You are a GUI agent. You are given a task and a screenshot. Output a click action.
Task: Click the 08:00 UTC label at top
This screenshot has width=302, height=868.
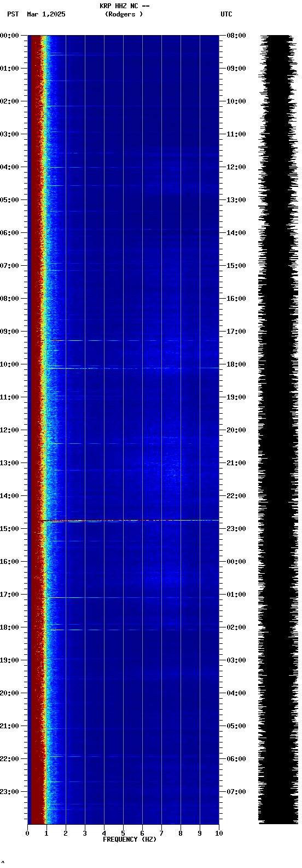tap(236, 36)
